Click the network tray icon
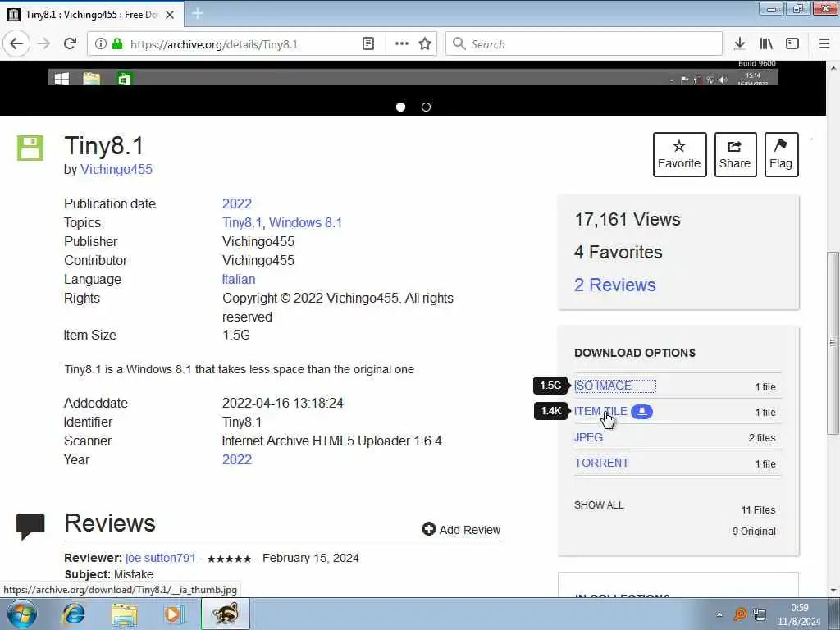Screen dimensions: 840x630 tap(759, 614)
